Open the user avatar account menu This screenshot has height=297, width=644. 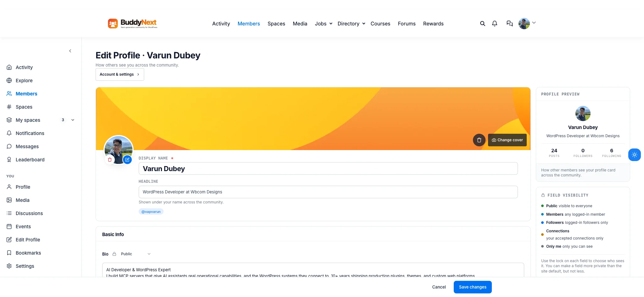click(x=527, y=24)
